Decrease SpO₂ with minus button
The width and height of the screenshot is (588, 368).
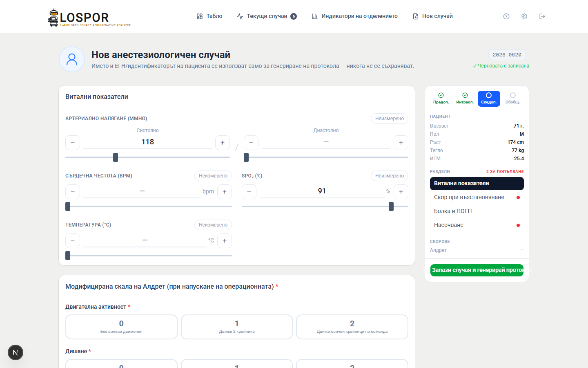click(249, 192)
